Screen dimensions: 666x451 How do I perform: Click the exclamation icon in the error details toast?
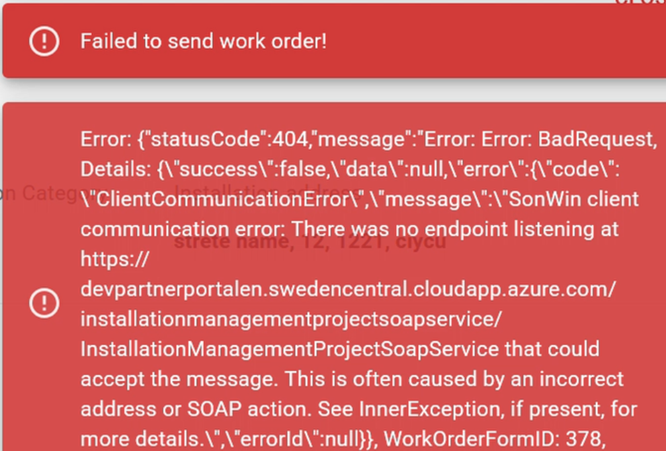click(x=44, y=303)
